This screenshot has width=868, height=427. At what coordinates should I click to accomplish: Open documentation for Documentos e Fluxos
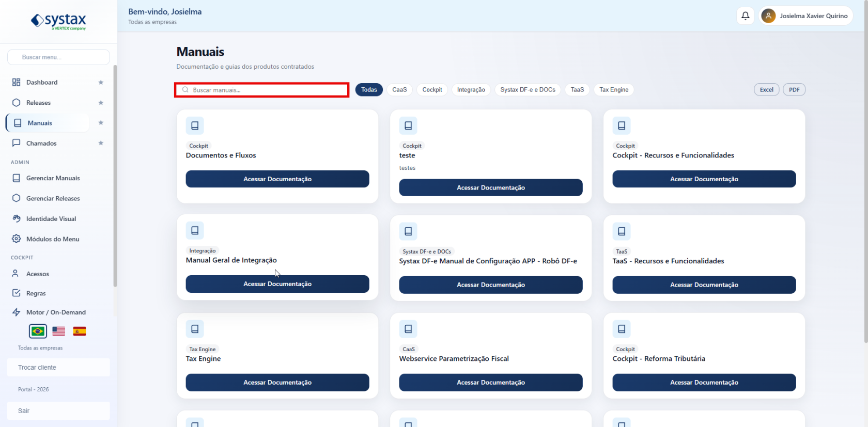tap(277, 179)
